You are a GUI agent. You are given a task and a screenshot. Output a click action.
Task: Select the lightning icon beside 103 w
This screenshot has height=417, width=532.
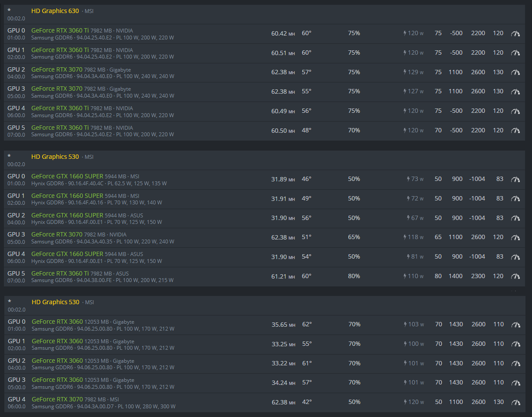(x=406, y=324)
